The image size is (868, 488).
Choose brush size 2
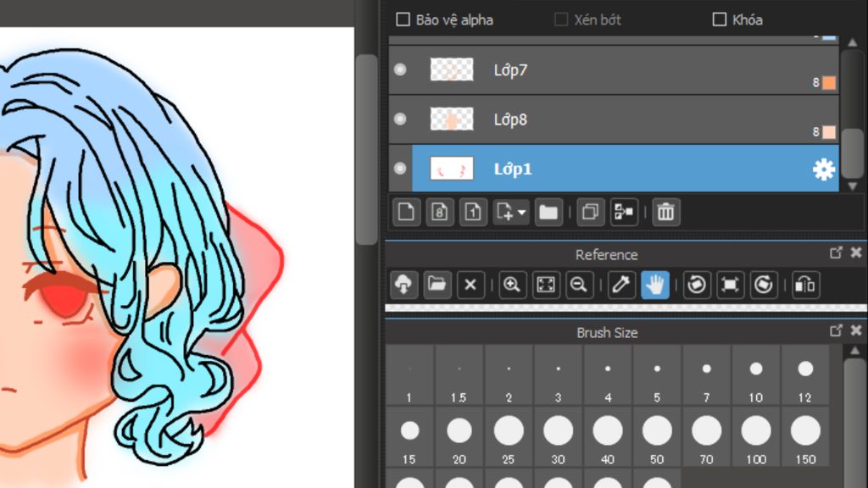click(x=509, y=375)
